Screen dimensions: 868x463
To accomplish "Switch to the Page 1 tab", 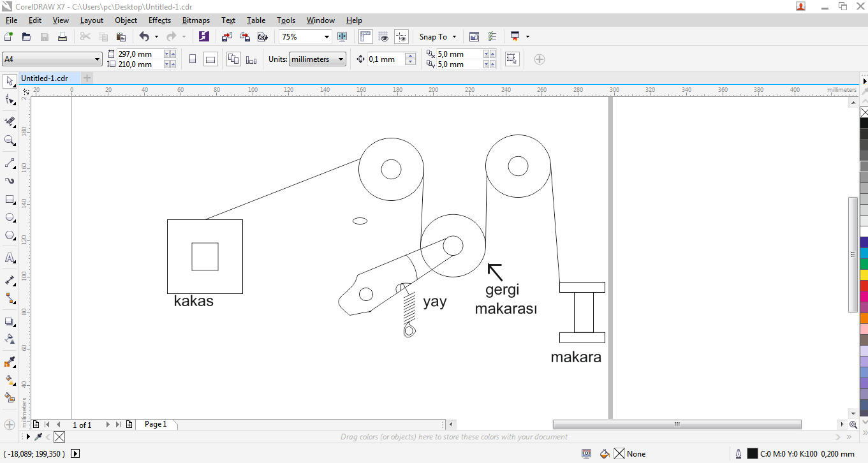I will 156,424.
